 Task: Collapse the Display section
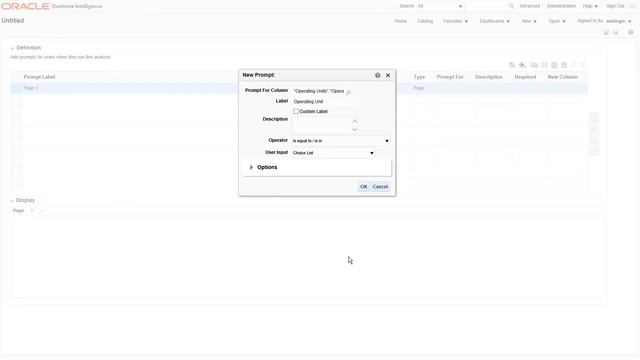(x=12, y=200)
